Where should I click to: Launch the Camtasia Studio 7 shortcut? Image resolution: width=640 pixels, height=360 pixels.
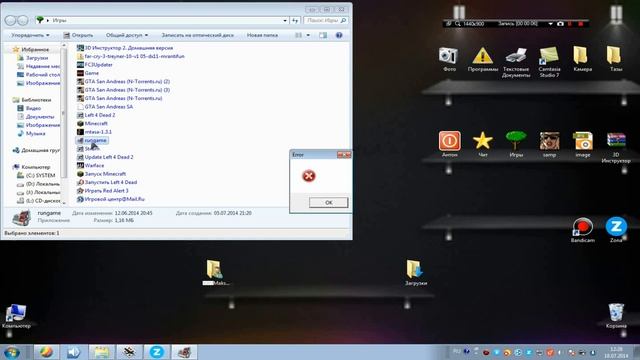coord(549,62)
